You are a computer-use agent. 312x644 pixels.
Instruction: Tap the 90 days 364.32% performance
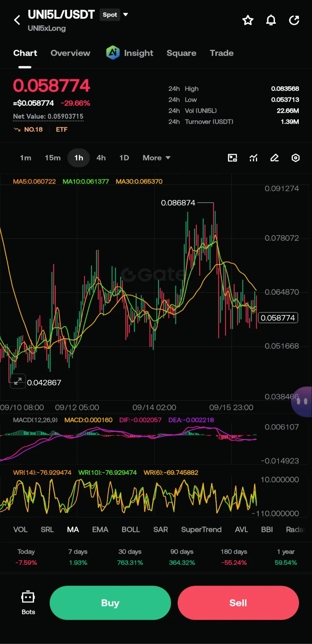(182, 557)
